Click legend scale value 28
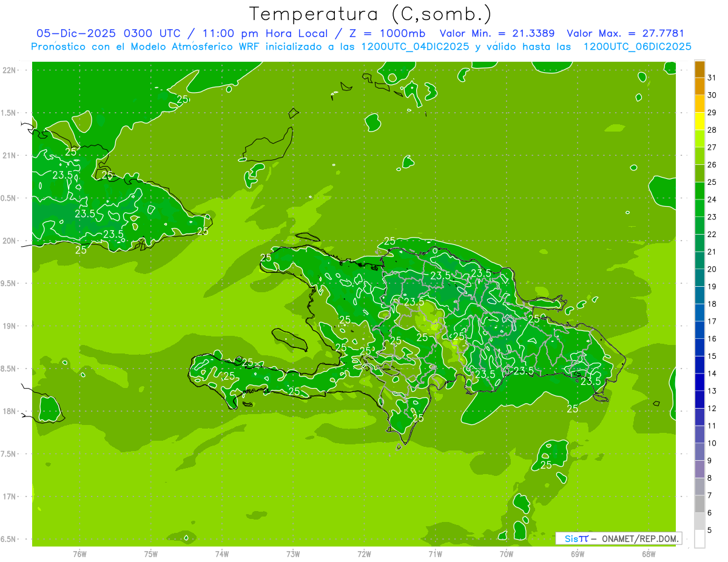Image resolution: width=728 pixels, height=562 pixels. click(x=712, y=130)
